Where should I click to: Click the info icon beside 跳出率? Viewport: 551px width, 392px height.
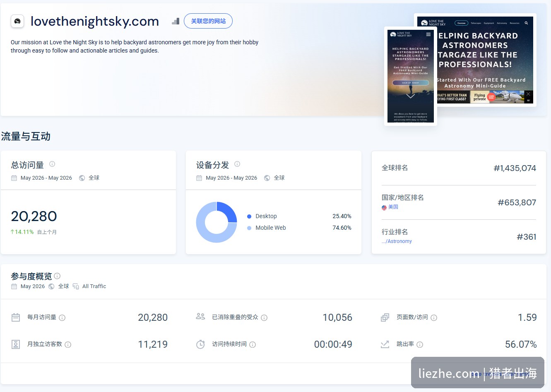tap(420, 344)
